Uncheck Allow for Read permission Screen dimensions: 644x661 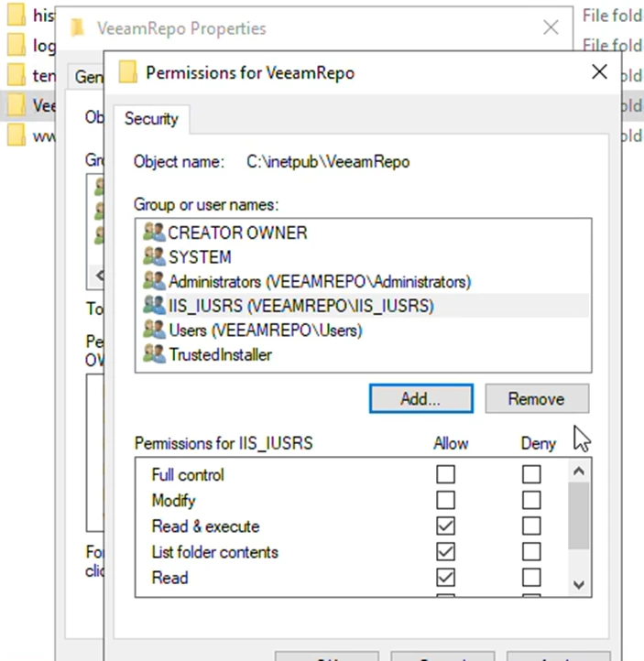click(446, 578)
